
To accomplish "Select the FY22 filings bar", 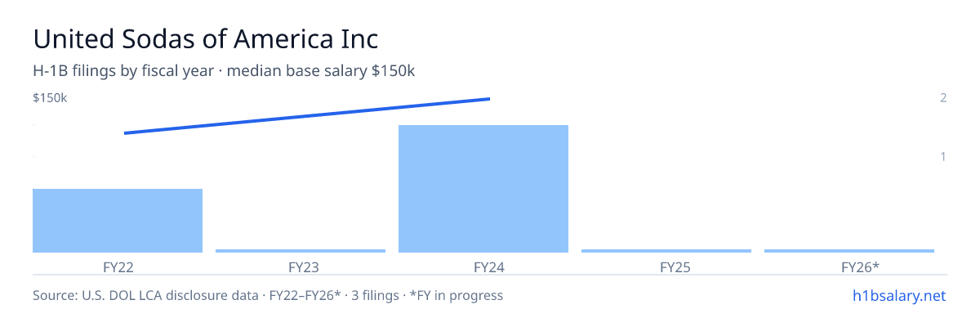I will pos(118,221).
